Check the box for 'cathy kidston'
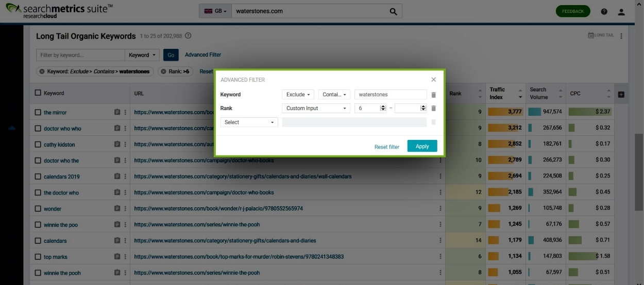 38,144
